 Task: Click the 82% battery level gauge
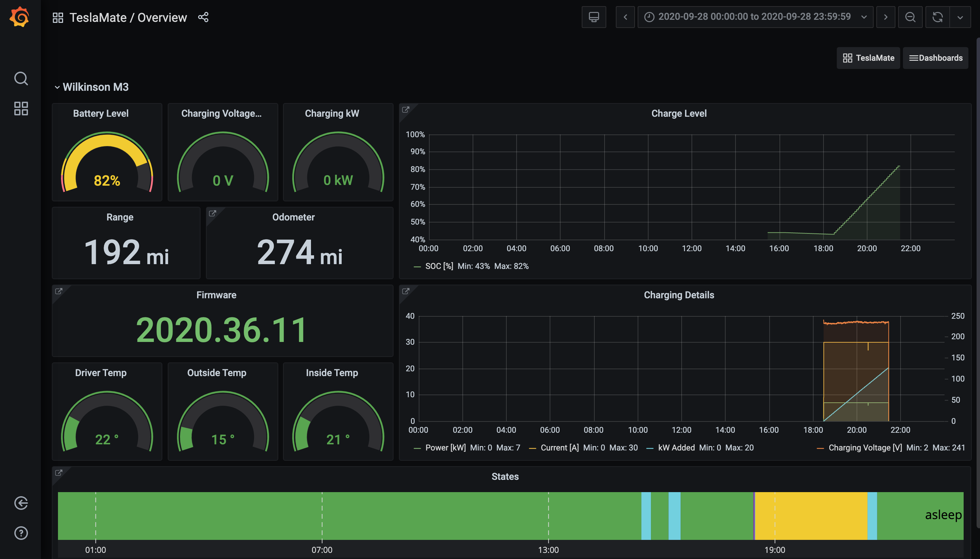(x=107, y=162)
